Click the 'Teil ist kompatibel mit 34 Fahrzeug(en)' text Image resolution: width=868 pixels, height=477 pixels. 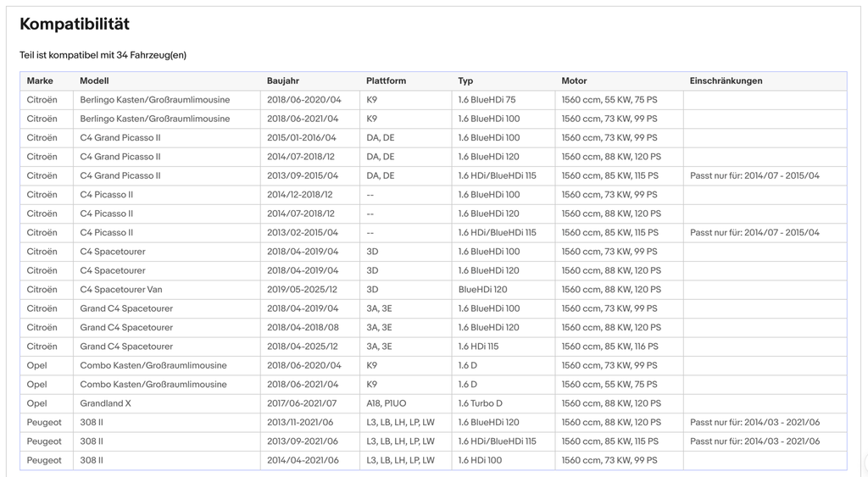click(x=103, y=55)
